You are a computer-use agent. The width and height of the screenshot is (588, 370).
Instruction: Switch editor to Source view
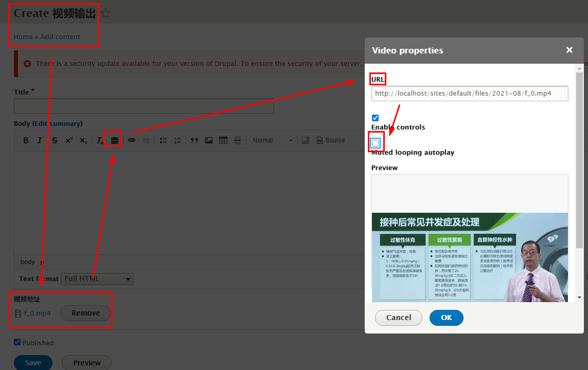(331, 140)
